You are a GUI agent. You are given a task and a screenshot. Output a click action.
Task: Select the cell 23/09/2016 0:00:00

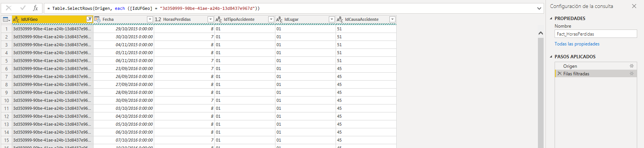tap(123, 69)
